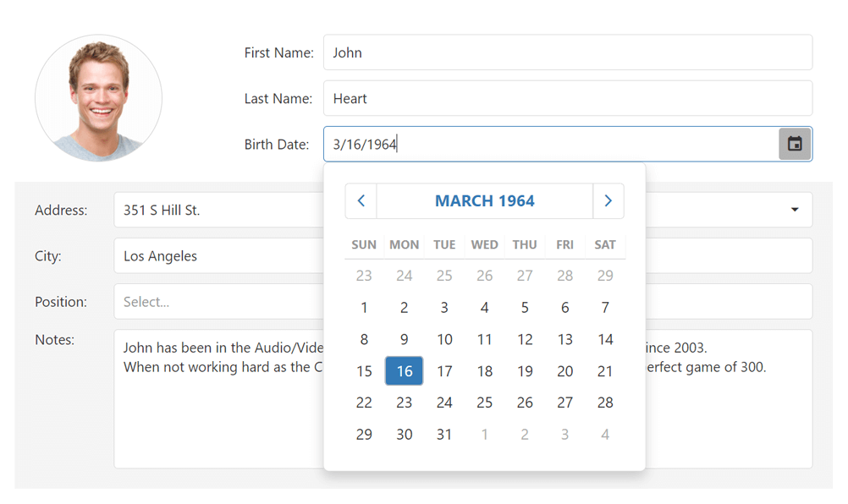Go to previous month in calendar
Image resolution: width=848 pixels, height=504 pixels.
click(361, 201)
